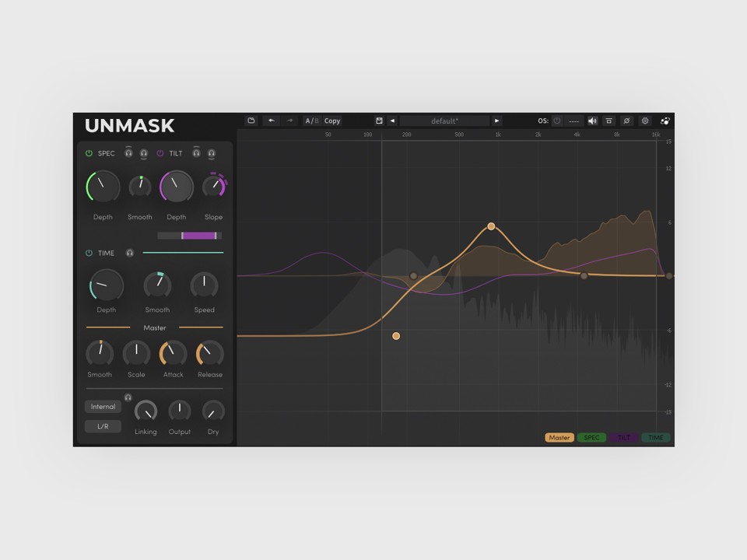The image size is (747, 560).
Task: Open the Internal sidechain source selector
Action: click(x=103, y=407)
